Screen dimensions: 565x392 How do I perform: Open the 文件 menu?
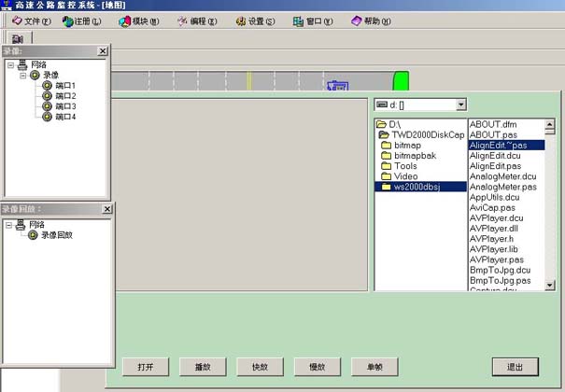pos(31,21)
